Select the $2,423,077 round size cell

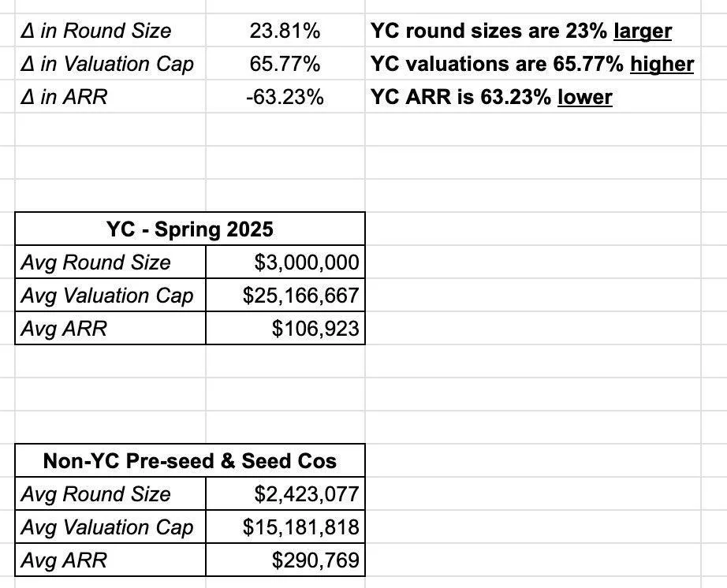306,494
